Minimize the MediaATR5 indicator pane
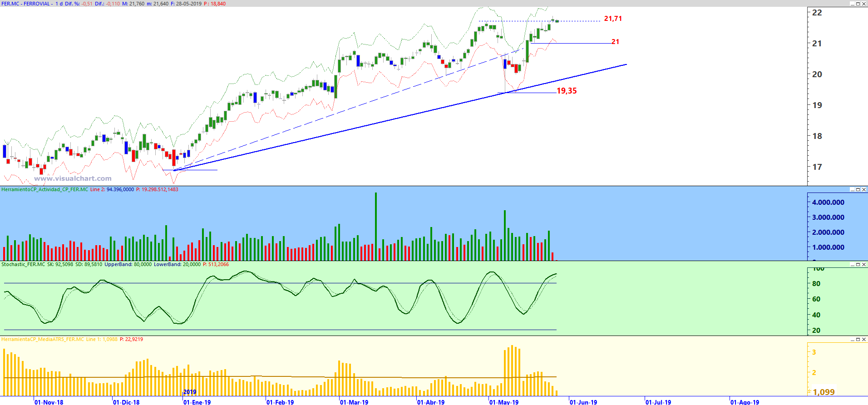The image size is (868, 405). pyautogui.click(x=852, y=339)
